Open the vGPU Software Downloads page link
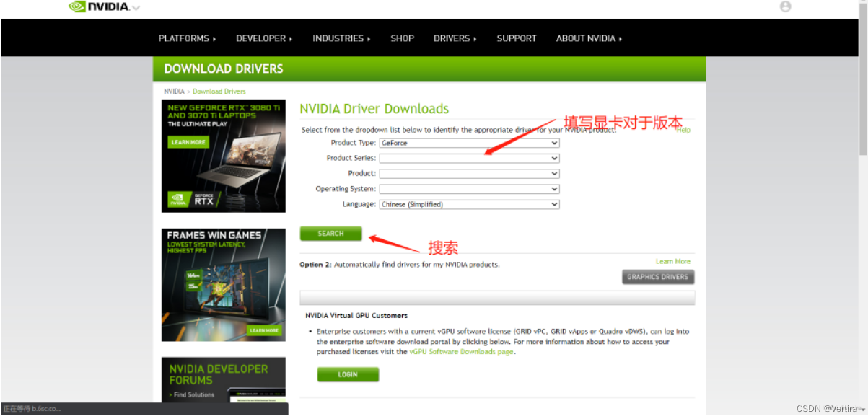This screenshot has height=419, width=868. coord(462,352)
